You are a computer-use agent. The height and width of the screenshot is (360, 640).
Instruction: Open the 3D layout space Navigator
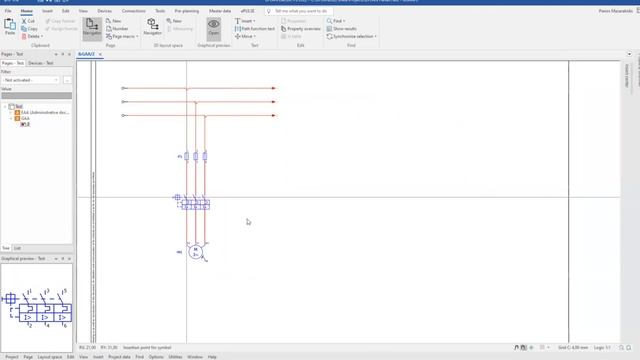point(153,27)
